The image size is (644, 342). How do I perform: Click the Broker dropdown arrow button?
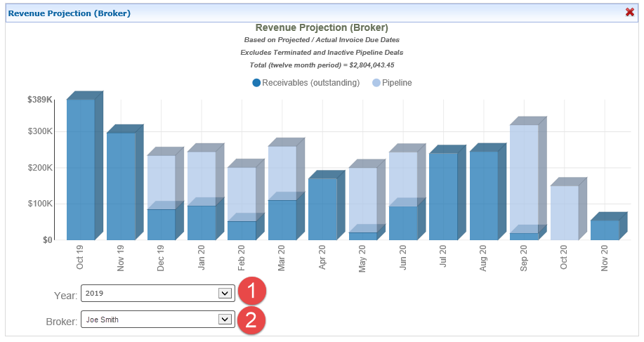[225, 320]
